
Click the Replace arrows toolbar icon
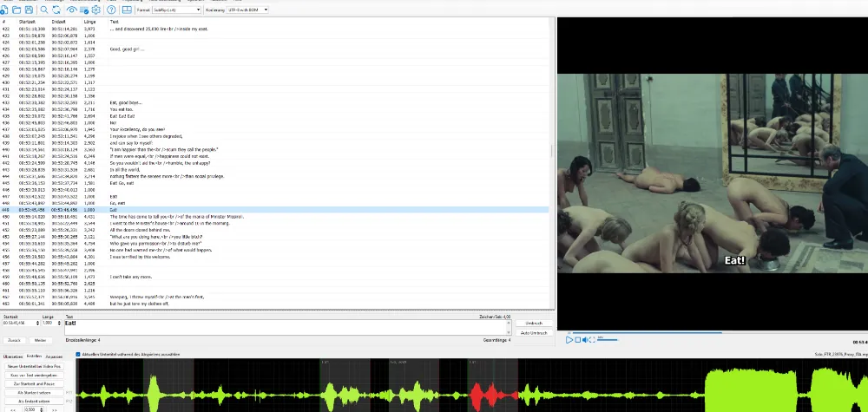[x=56, y=10]
